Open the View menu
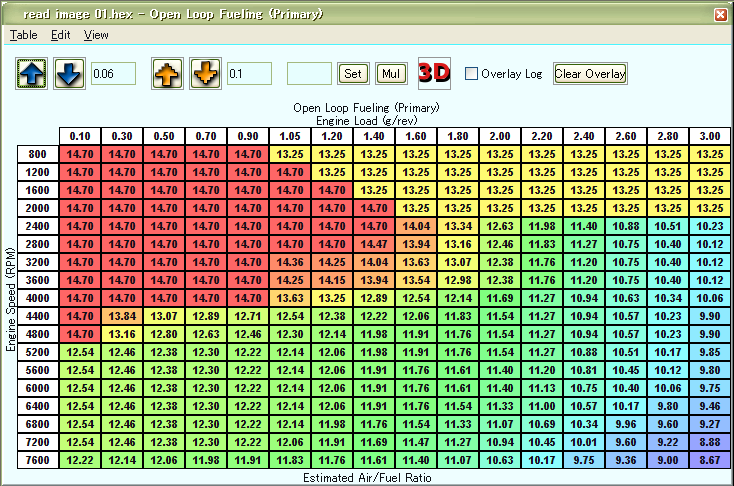The width and height of the screenshot is (734, 486). 96,35
